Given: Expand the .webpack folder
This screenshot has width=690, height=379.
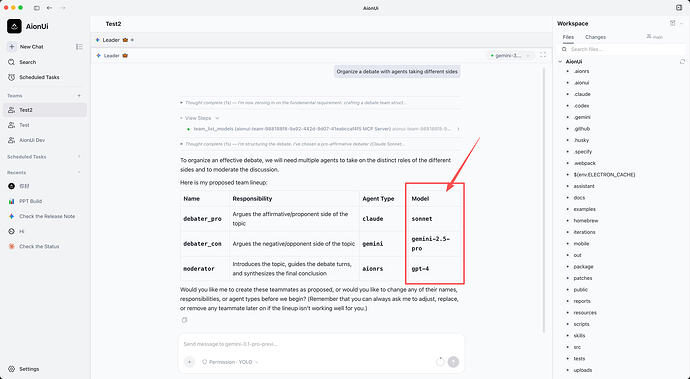Looking at the screenshot, I should (x=584, y=163).
